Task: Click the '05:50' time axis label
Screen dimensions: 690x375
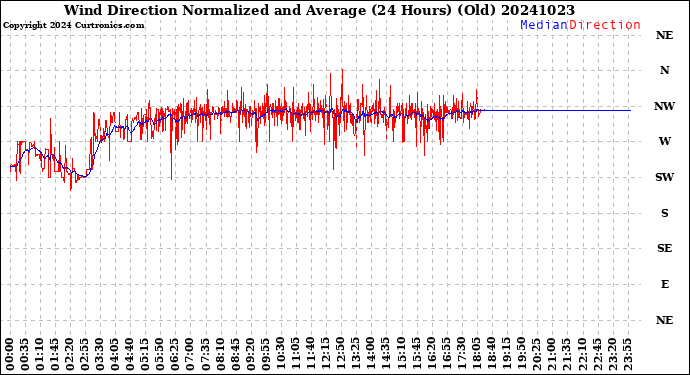Action: tap(161, 354)
